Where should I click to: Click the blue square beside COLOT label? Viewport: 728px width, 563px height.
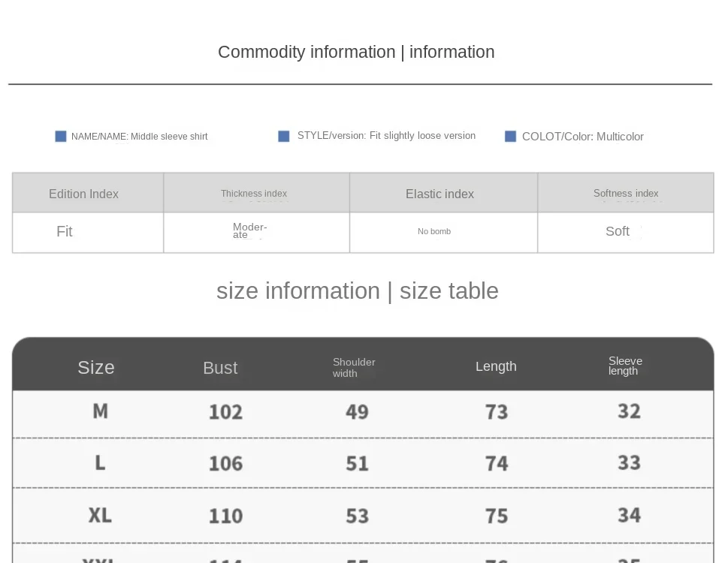point(510,137)
